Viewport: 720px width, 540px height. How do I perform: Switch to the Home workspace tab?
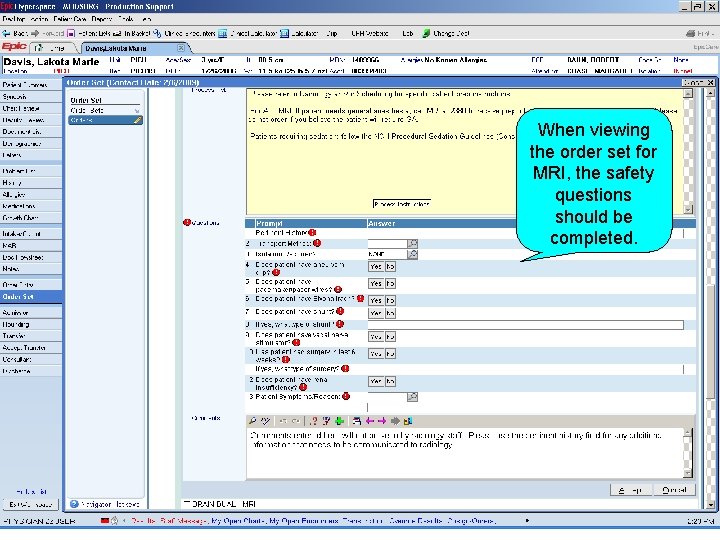52,48
